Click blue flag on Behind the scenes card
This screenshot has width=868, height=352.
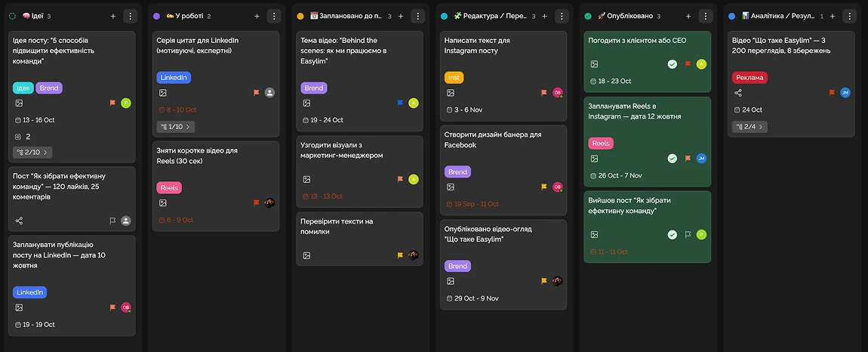(400, 103)
